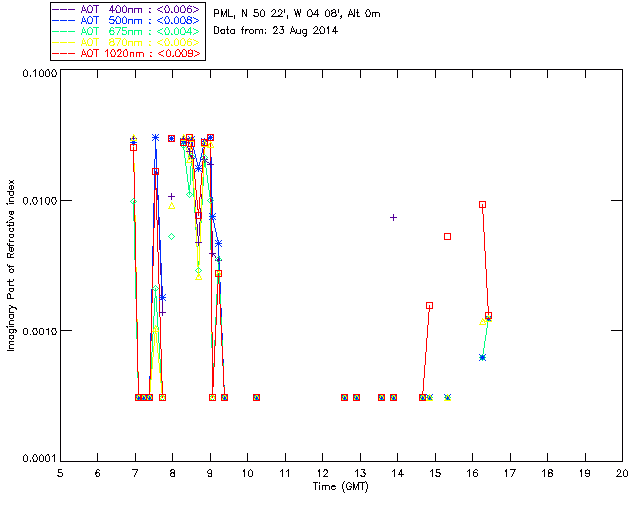This screenshot has height=512, width=640.
Task: Click the x-axis tick label 7
Action: 135,473
